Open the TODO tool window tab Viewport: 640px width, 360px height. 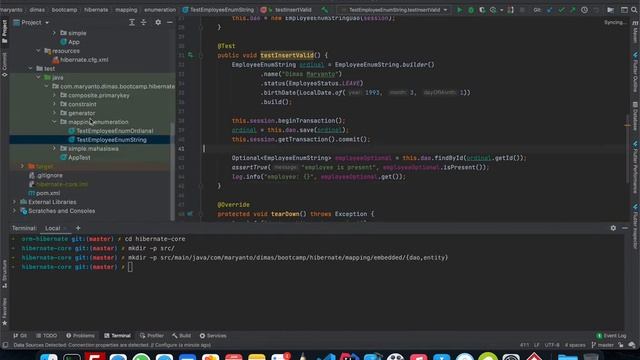[x=46, y=336]
